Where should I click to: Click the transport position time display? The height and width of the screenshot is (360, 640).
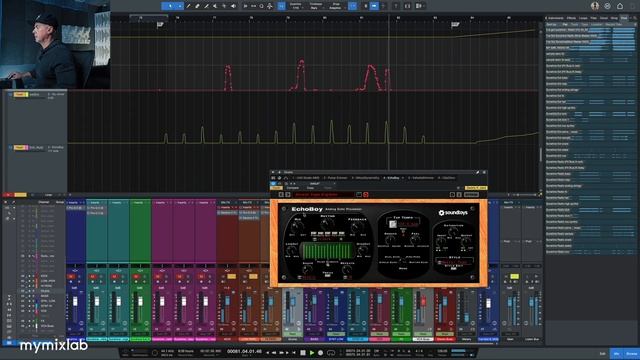tap(244, 351)
